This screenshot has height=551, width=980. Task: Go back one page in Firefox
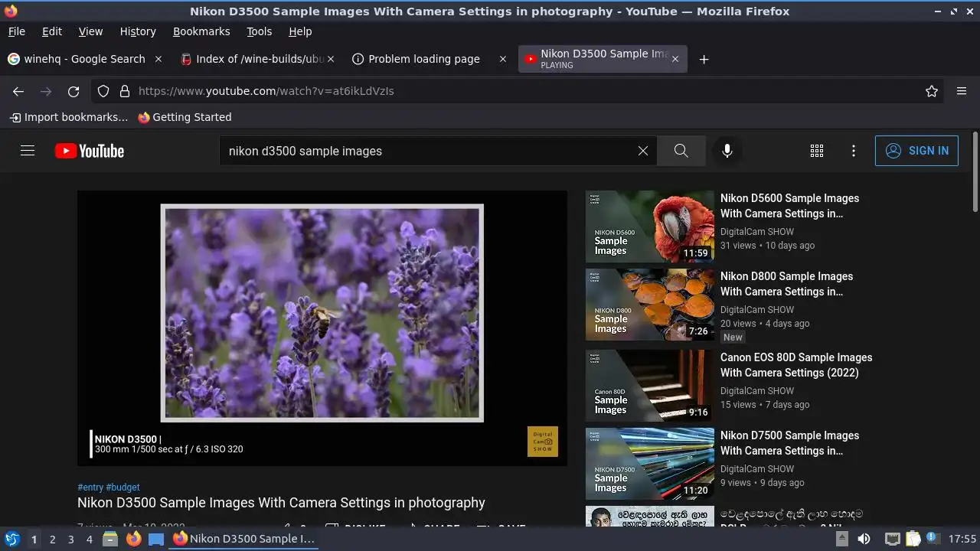18,91
